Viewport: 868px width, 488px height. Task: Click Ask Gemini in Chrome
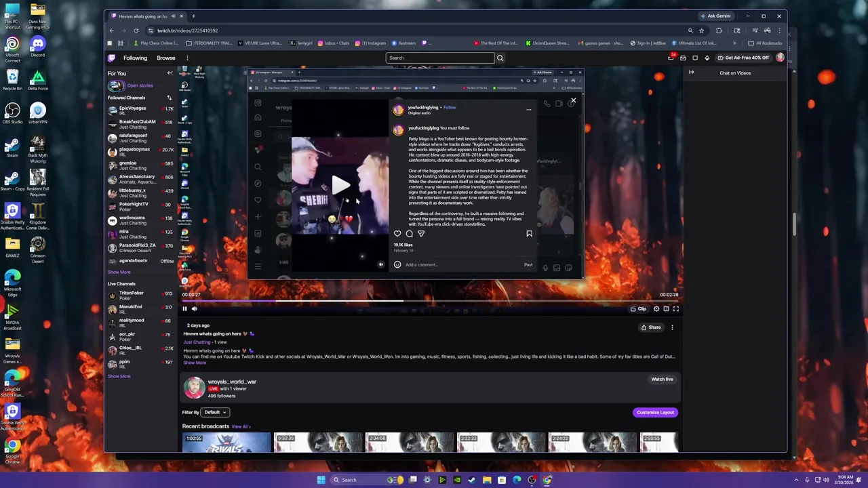click(715, 16)
